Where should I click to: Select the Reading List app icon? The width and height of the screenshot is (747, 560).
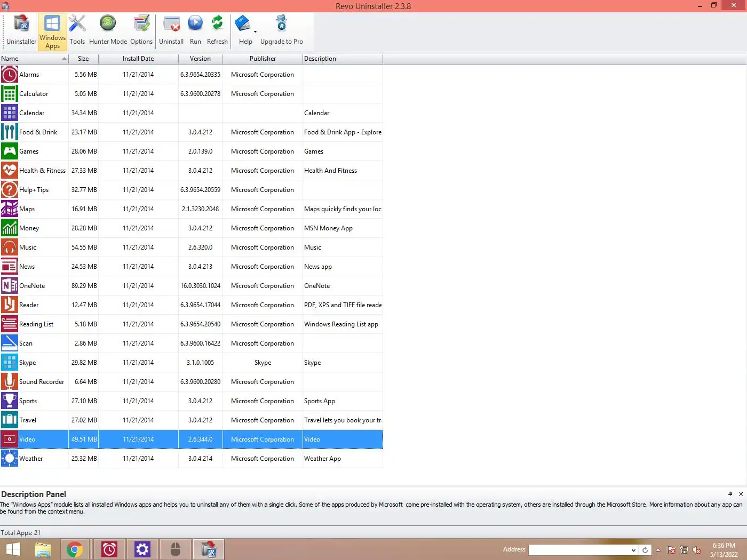point(10,324)
